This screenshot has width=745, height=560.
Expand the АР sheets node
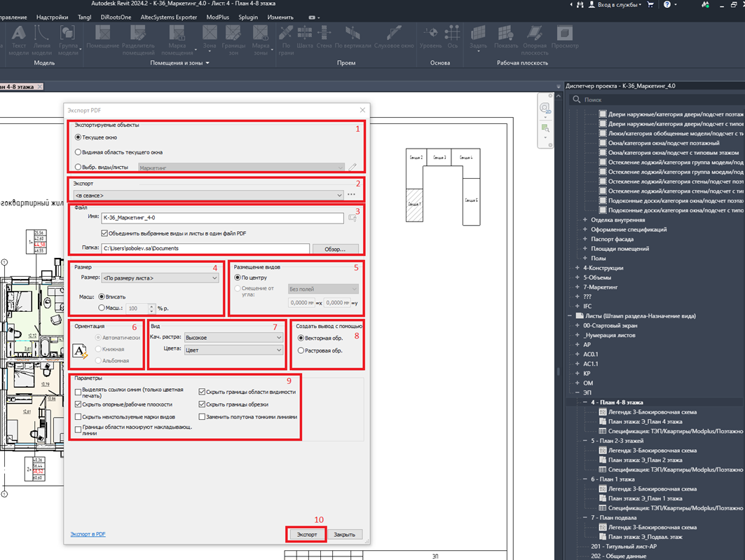pos(577,345)
